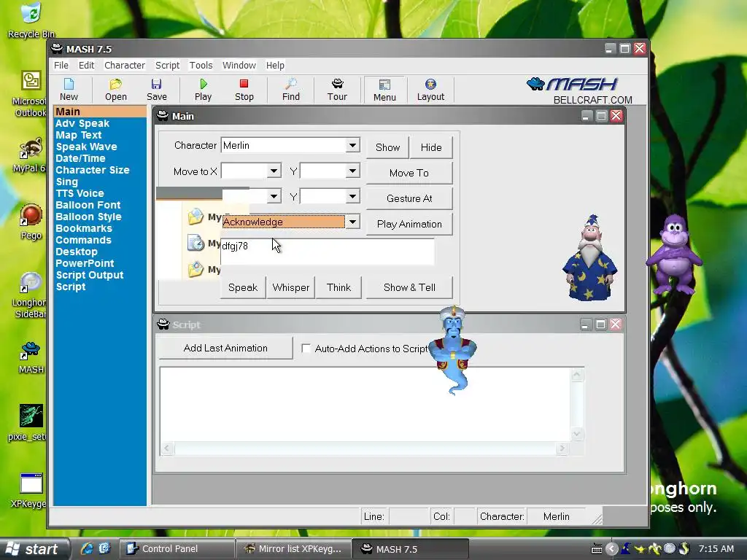747x560 pixels.
Task: Click the MASH Bellcraft logo
Action: 580,90
